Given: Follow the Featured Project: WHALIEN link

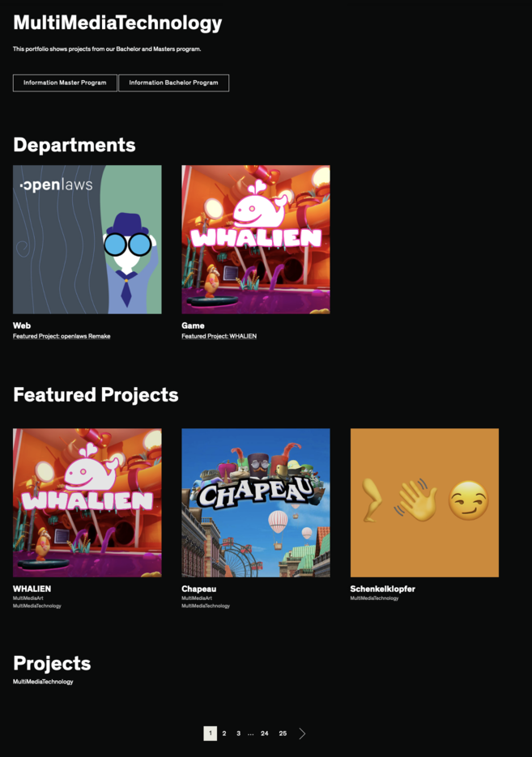Looking at the screenshot, I should pyautogui.click(x=219, y=336).
